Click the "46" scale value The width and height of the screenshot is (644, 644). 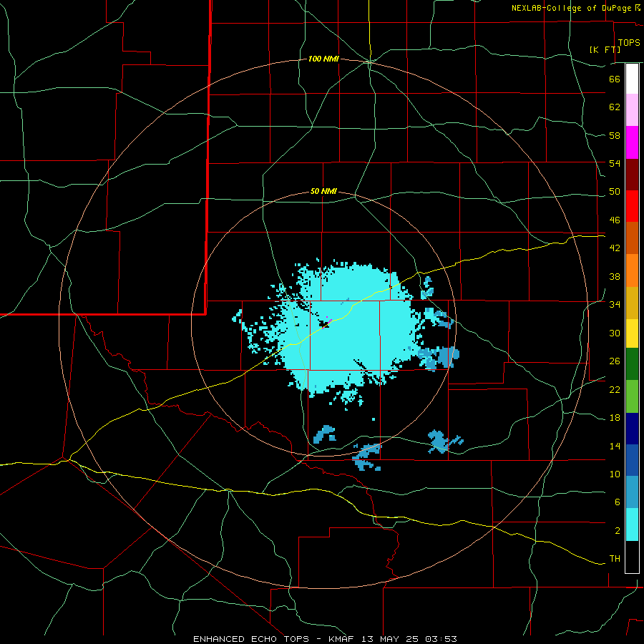coord(615,220)
